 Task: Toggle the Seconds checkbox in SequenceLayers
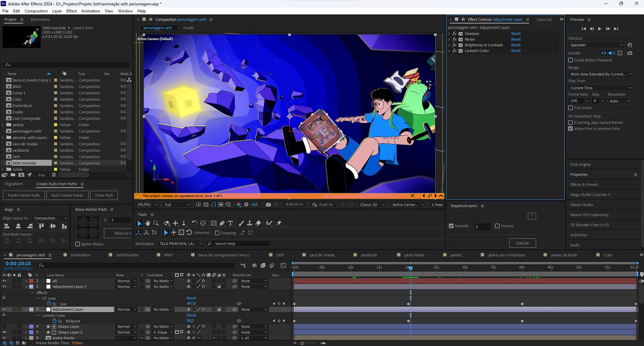451,226
